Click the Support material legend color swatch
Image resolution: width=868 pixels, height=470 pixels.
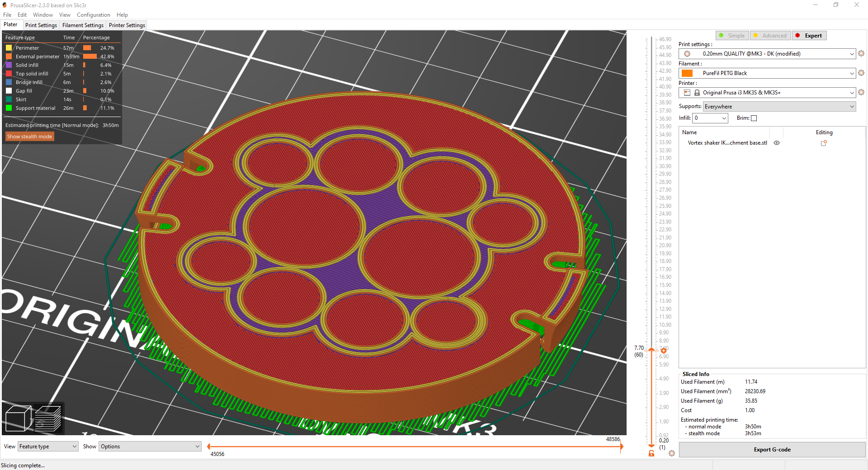pos(9,108)
